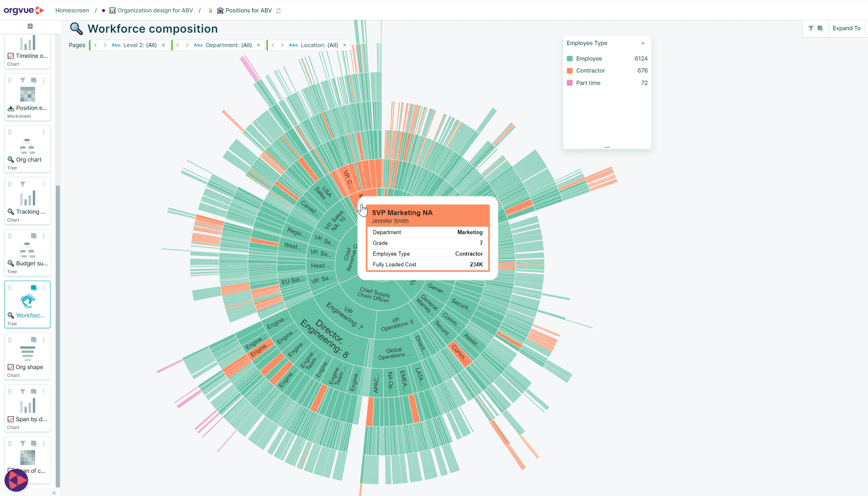868x496 pixels.
Task: Toggle the Employee category in the legend
Action: [x=588, y=58]
